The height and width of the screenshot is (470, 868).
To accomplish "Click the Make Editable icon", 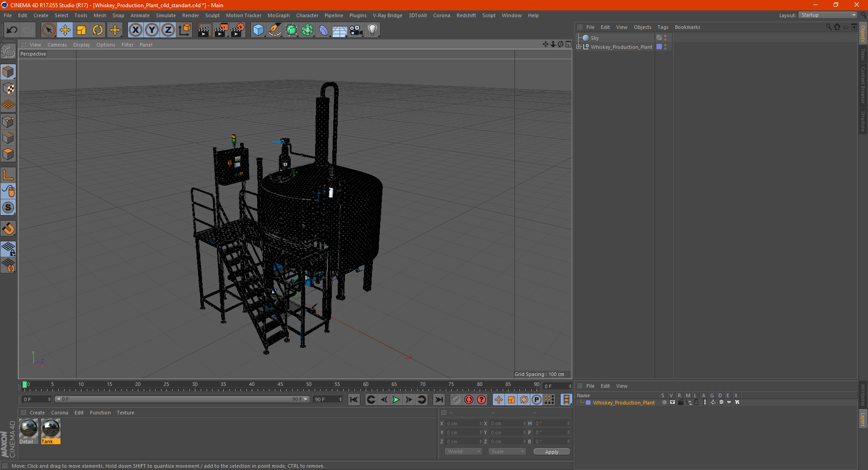I will click(x=8, y=52).
